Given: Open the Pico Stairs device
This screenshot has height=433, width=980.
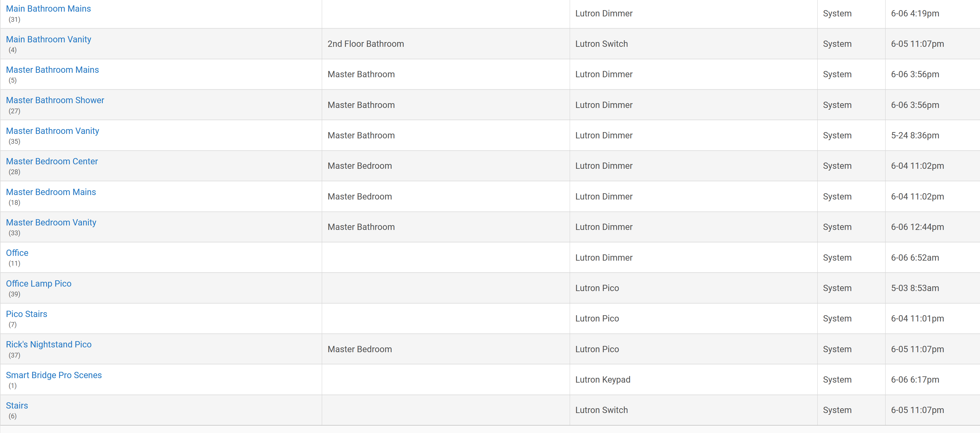Looking at the screenshot, I should [27, 314].
